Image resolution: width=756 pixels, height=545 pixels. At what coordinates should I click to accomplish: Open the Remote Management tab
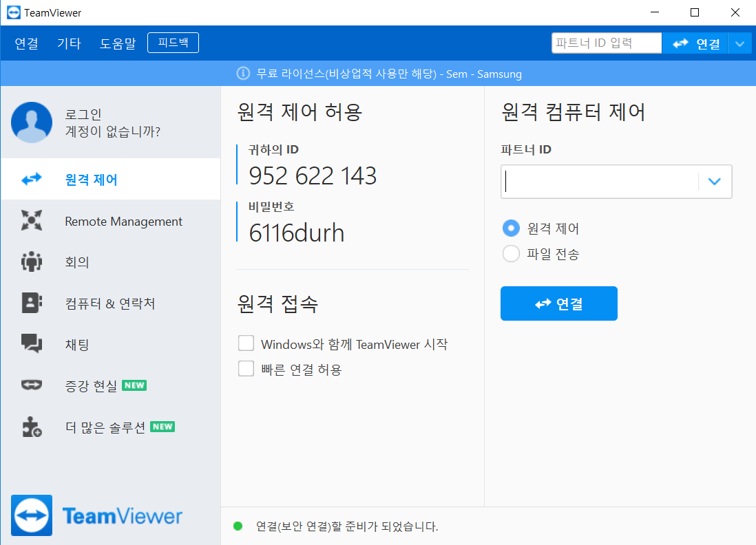tap(110, 221)
